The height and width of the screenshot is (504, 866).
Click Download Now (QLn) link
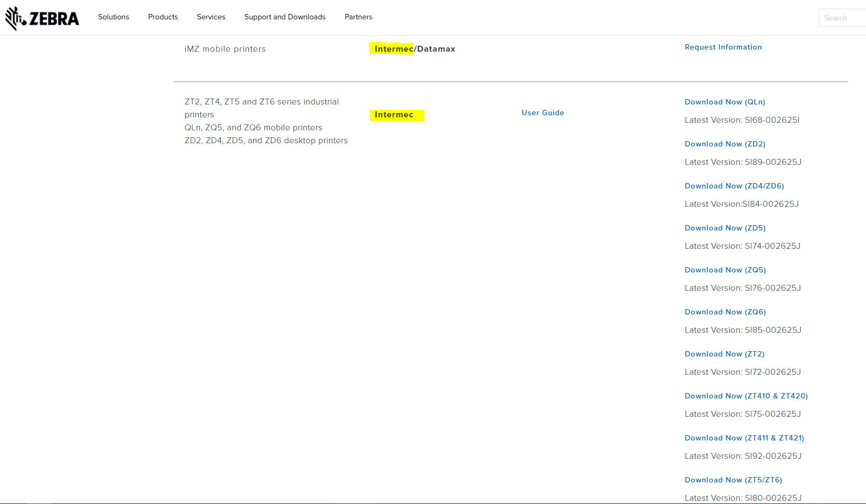tap(724, 102)
